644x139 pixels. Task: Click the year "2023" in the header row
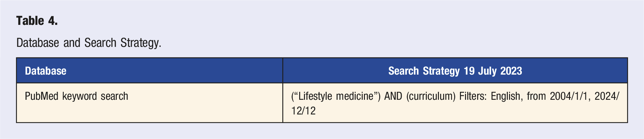511,71
